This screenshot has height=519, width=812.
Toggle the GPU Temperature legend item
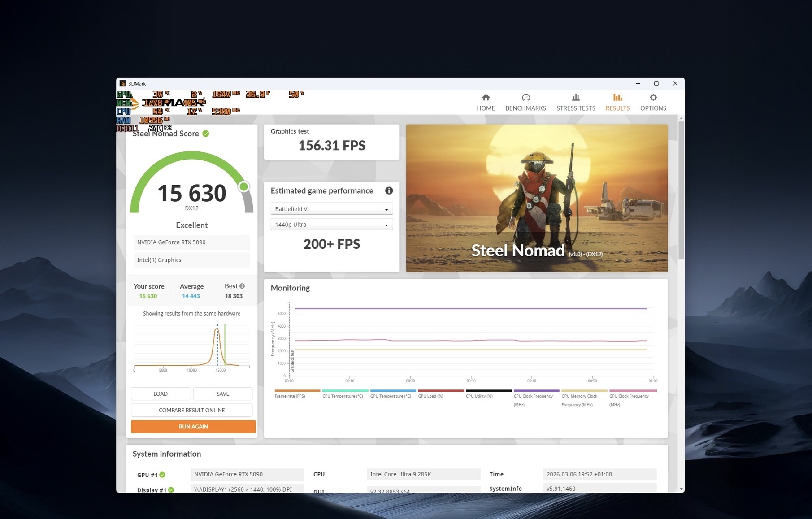pyautogui.click(x=393, y=394)
